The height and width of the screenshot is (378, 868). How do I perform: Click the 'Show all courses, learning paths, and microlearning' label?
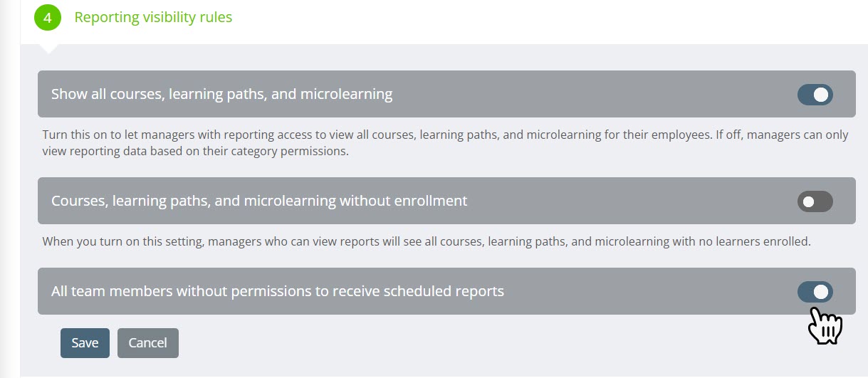[x=221, y=94]
